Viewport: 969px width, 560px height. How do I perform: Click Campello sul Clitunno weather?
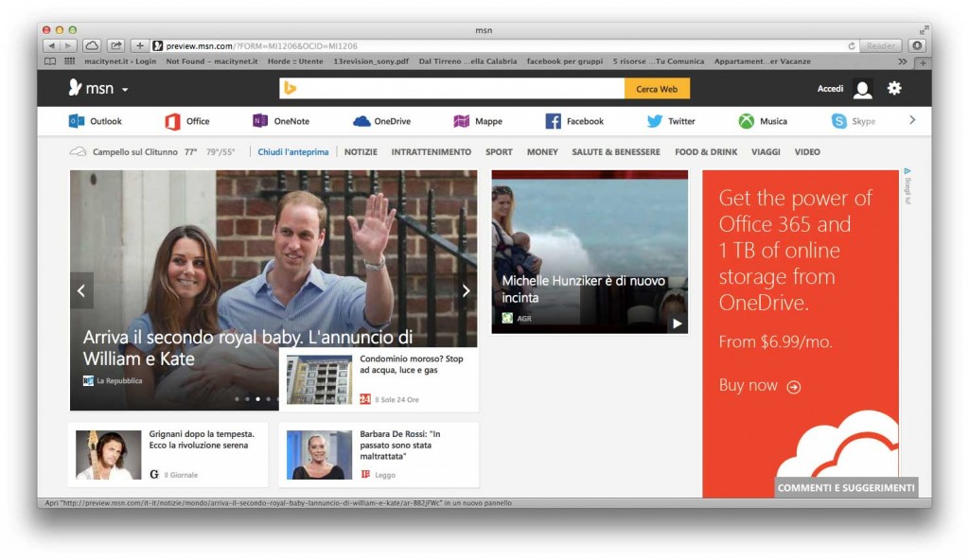[x=134, y=151]
